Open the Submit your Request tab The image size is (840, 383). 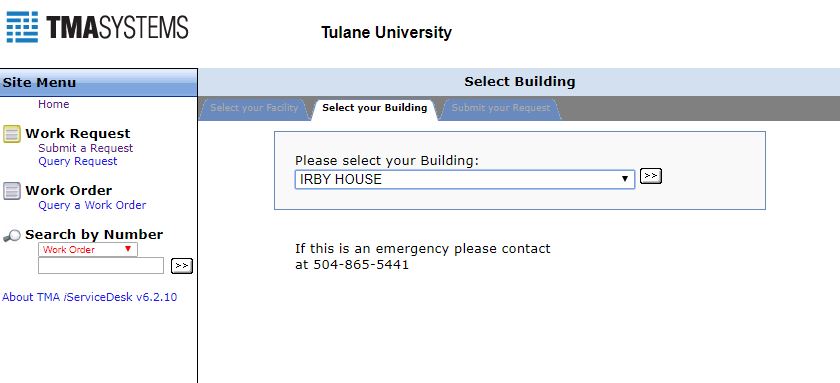coord(500,108)
